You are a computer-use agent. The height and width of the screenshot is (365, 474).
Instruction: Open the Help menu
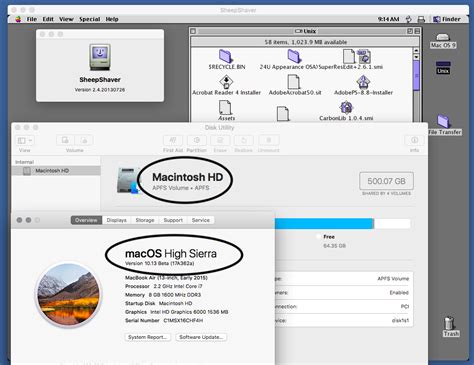112,19
